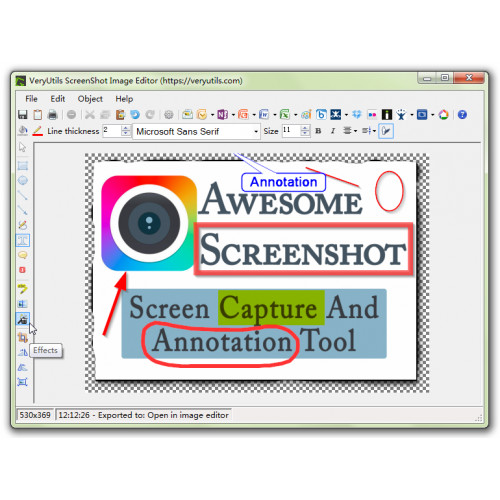Click the scissors Cut icon
This screenshot has height=500, width=500.
pyautogui.click(x=90, y=115)
